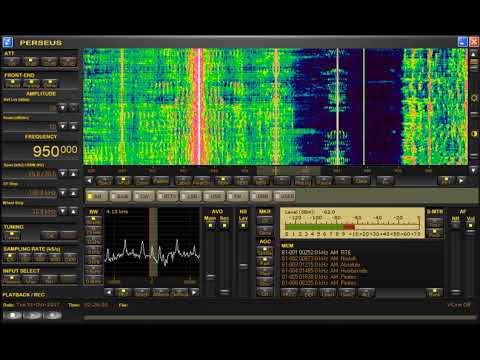Start playback in Playback/Rec section

33,315
